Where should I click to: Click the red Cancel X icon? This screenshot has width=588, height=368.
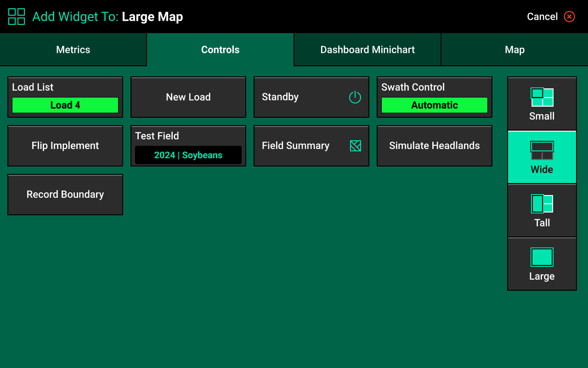(x=569, y=17)
